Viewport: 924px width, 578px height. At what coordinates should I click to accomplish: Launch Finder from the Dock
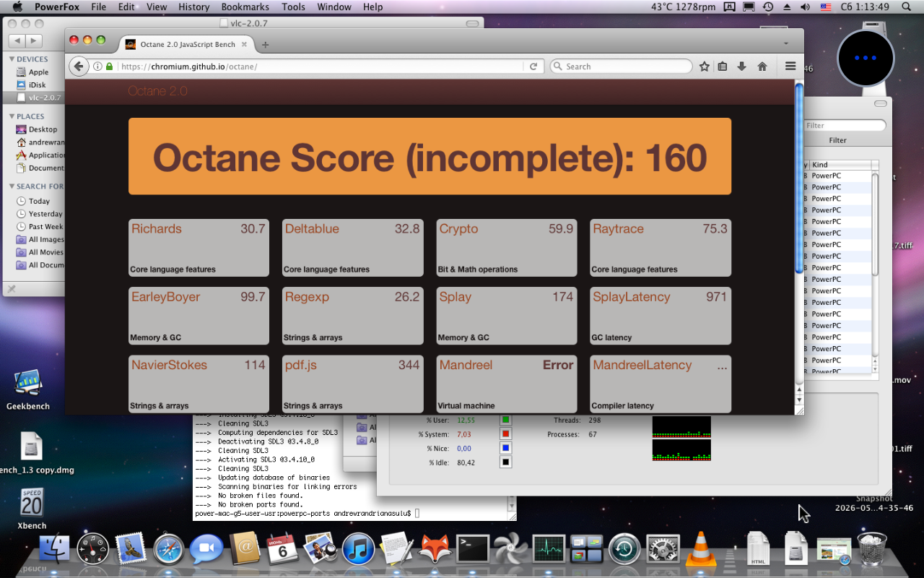[x=53, y=549]
